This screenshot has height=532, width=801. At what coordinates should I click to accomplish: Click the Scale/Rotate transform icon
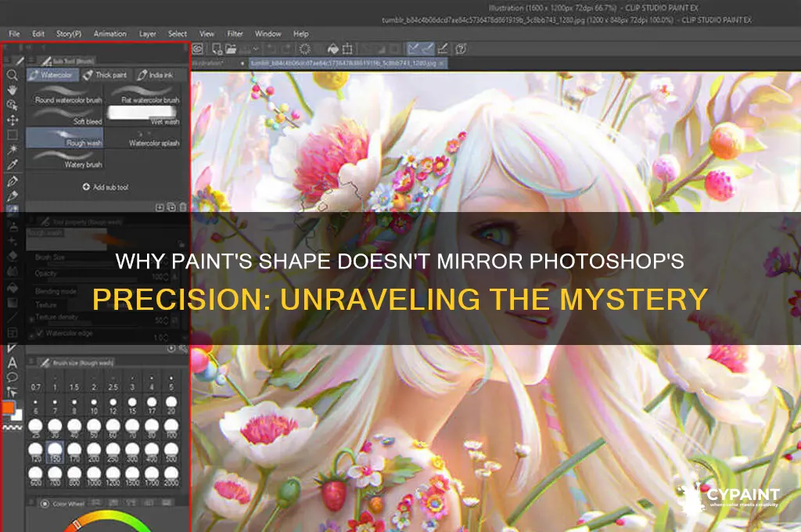[x=347, y=49]
